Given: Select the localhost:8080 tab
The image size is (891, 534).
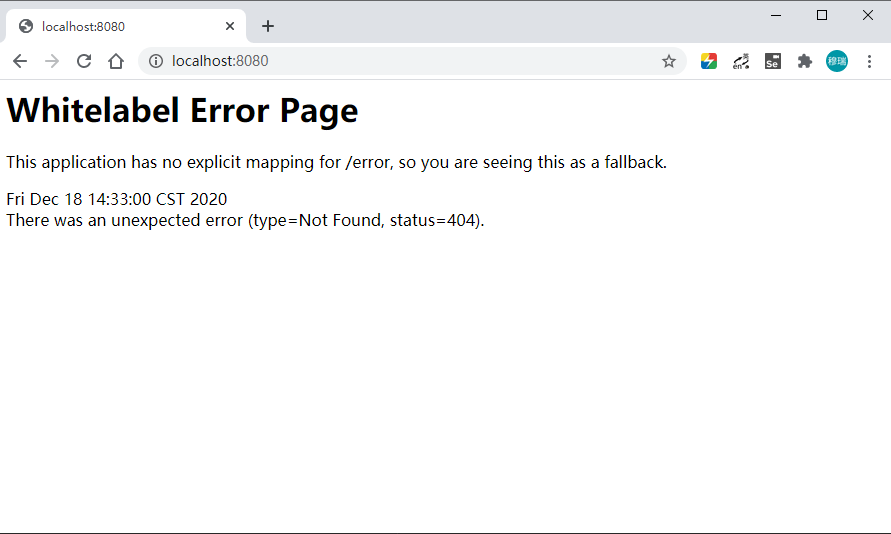Looking at the screenshot, I should point(126,26).
